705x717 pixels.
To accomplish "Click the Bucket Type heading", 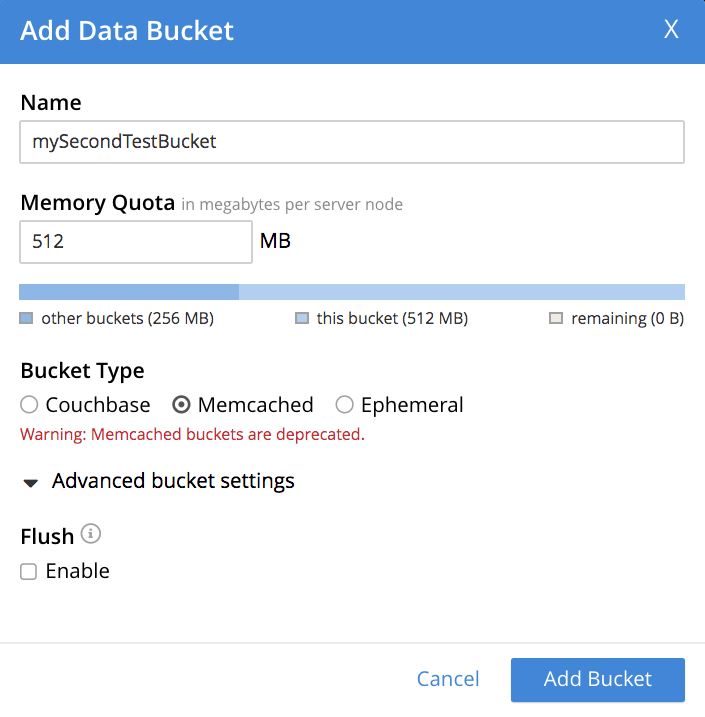I will tap(82, 371).
